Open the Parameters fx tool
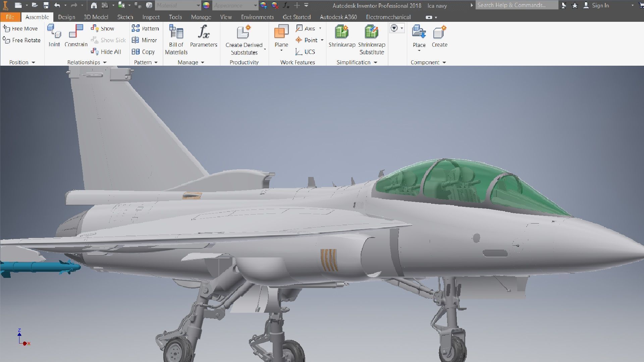 [204, 36]
